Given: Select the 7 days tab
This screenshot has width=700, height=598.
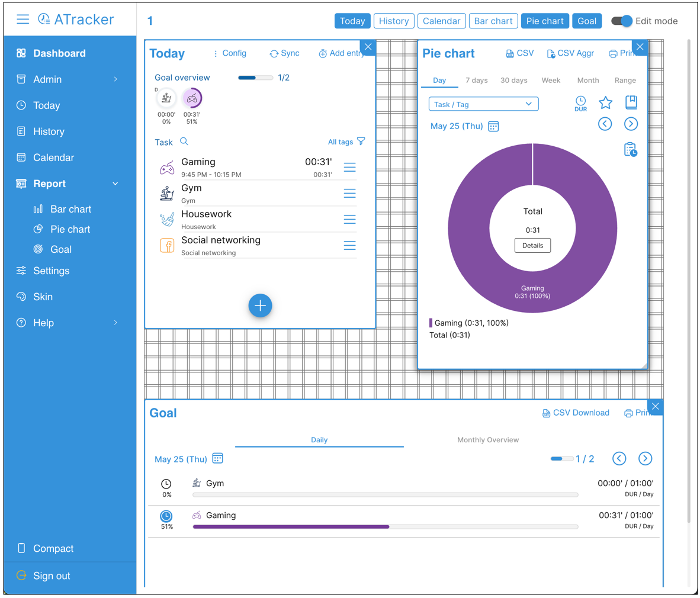Looking at the screenshot, I should (x=476, y=81).
